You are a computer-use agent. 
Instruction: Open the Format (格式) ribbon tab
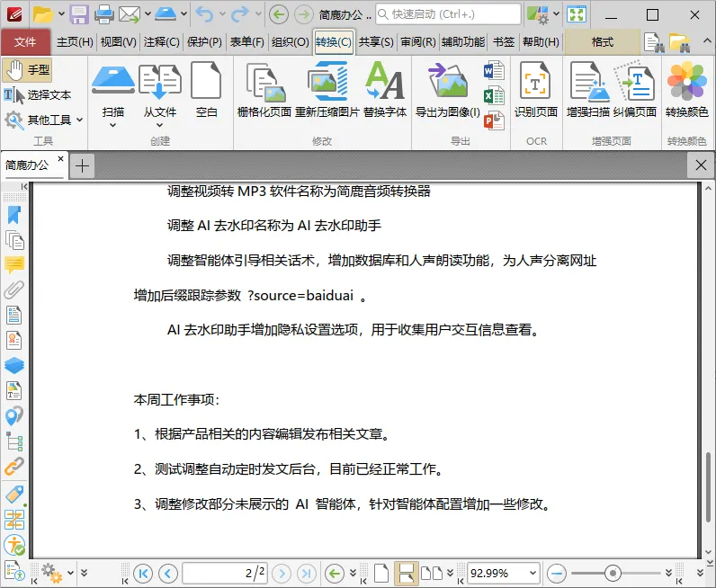click(603, 42)
